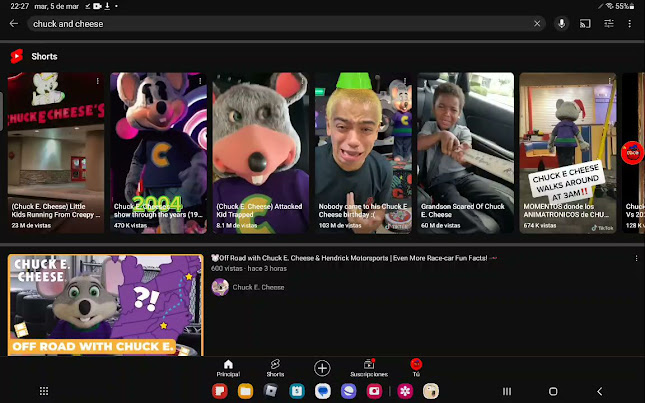The width and height of the screenshot is (645, 403).
Task: Launch the surprised face app in taskbar
Action: point(431,391)
